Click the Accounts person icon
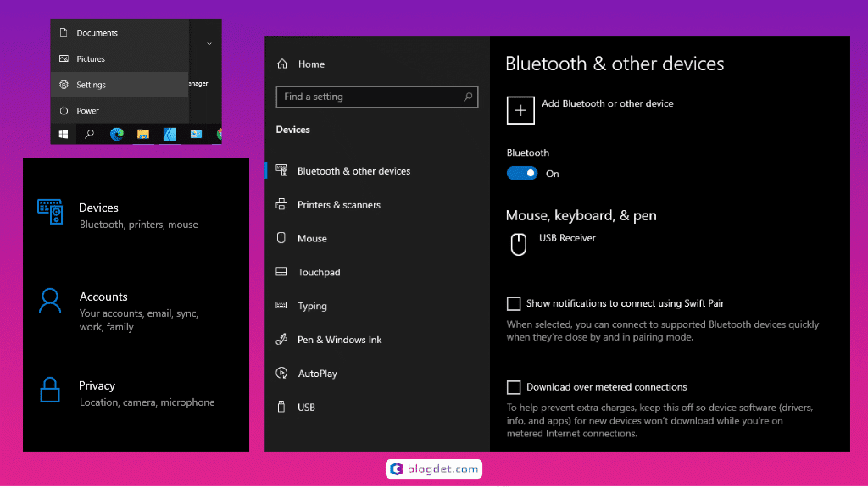This screenshot has height=488, width=868. point(50,301)
